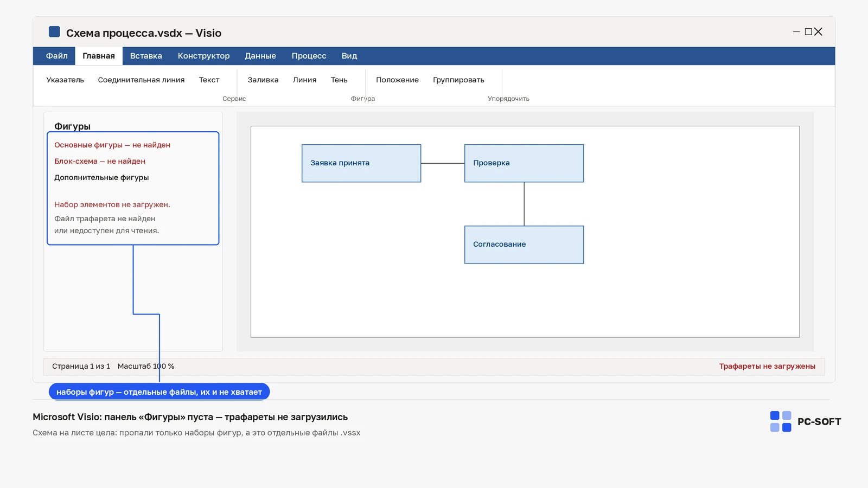Viewport: 868px width, 488px height.
Task: Activate the Соединительная линия tool
Action: (x=141, y=80)
